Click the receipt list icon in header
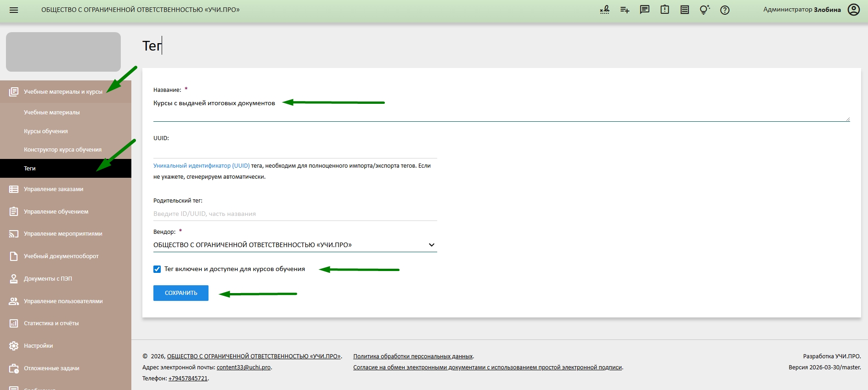Screen dimensions: 868x390 (685, 10)
